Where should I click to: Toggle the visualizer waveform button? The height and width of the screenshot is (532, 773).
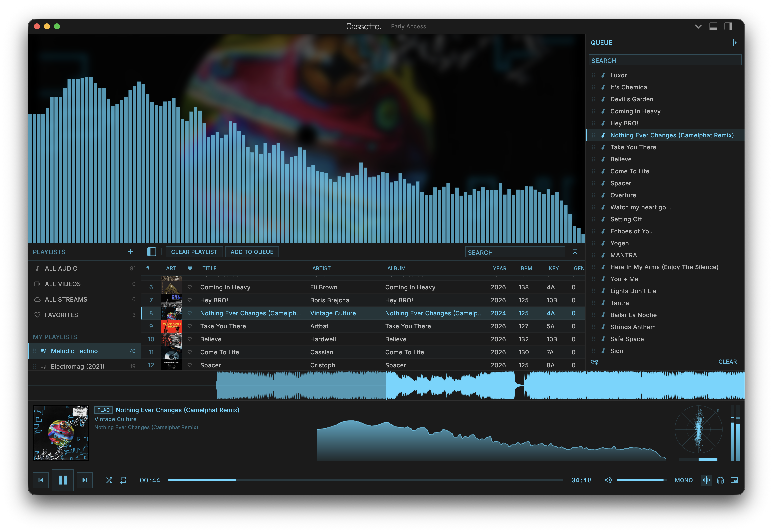click(706, 480)
